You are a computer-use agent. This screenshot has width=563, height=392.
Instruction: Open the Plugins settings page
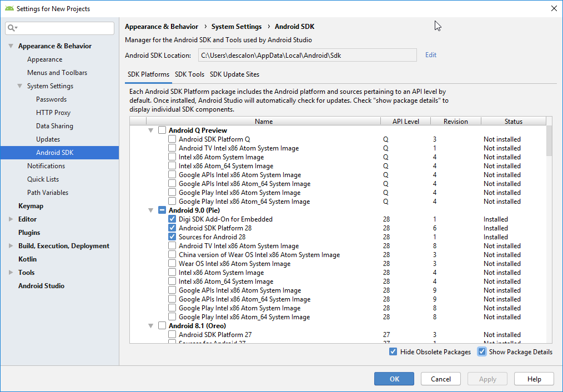coord(29,233)
